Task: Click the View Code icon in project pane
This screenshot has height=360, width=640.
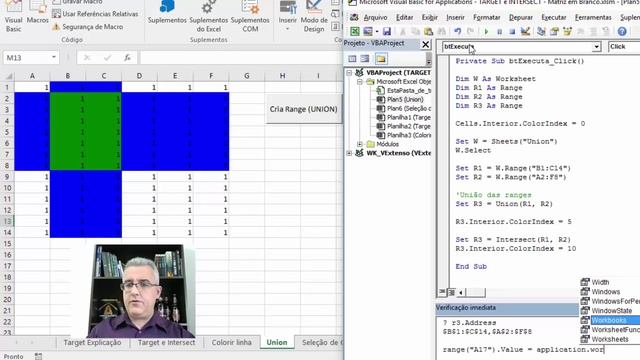Action: (352, 59)
